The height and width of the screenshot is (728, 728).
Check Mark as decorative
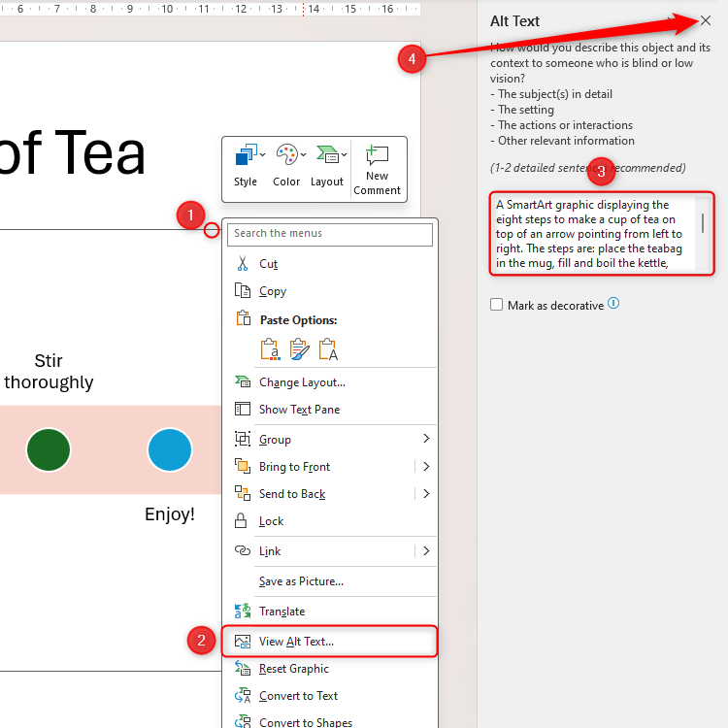(496, 305)
